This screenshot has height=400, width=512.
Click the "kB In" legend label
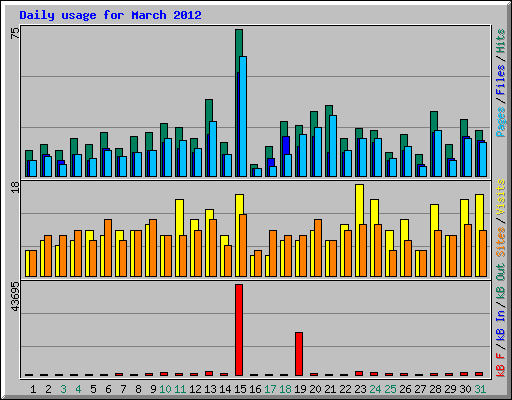coord(500,325)
